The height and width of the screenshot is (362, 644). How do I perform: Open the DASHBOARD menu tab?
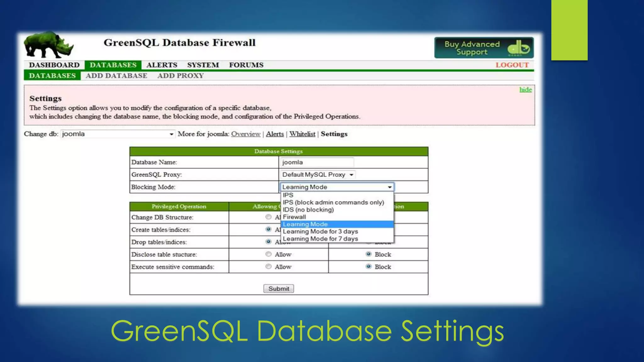point(54,65)
